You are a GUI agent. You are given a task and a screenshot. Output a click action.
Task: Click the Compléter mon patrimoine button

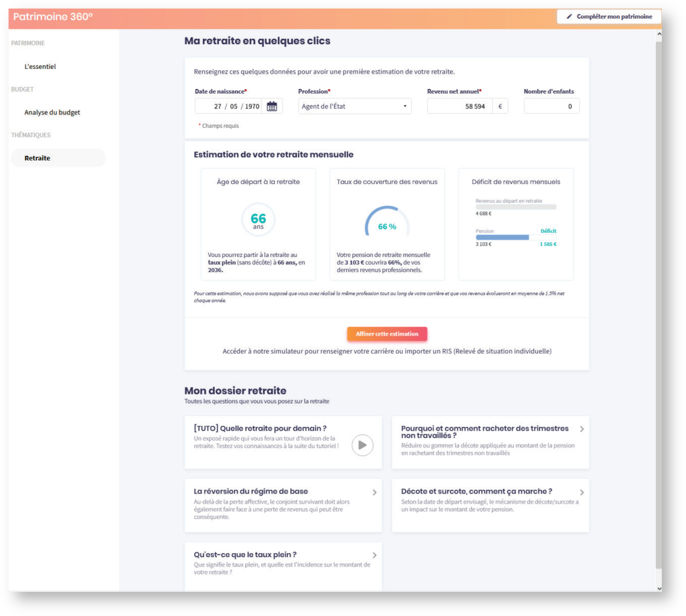pos(609,17)
